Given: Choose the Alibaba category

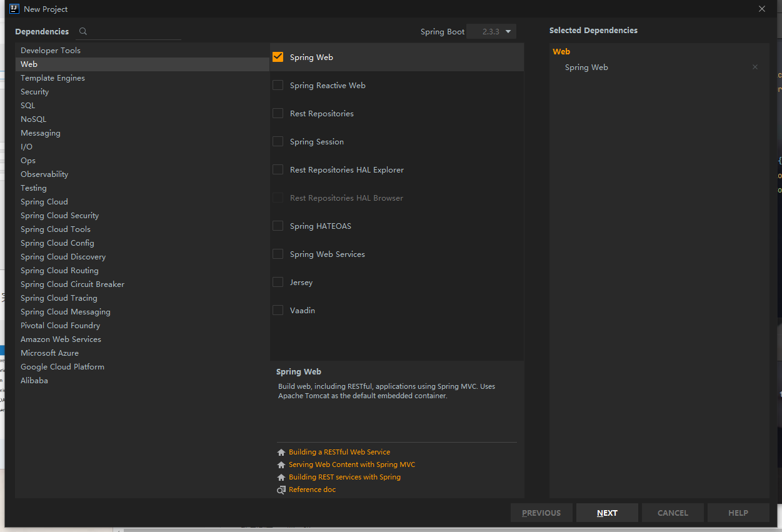Looking at the screenshot, I should click(x=143, y=380).
